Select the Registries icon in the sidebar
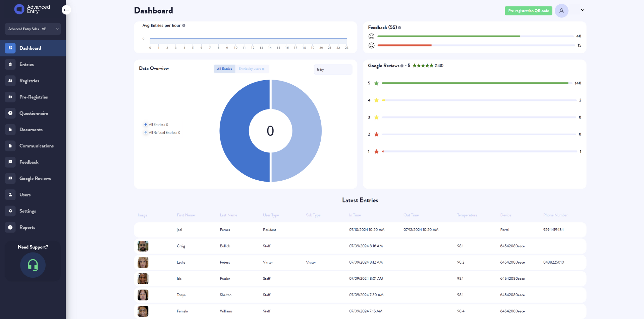644x319 pixels. coord(10,81)
